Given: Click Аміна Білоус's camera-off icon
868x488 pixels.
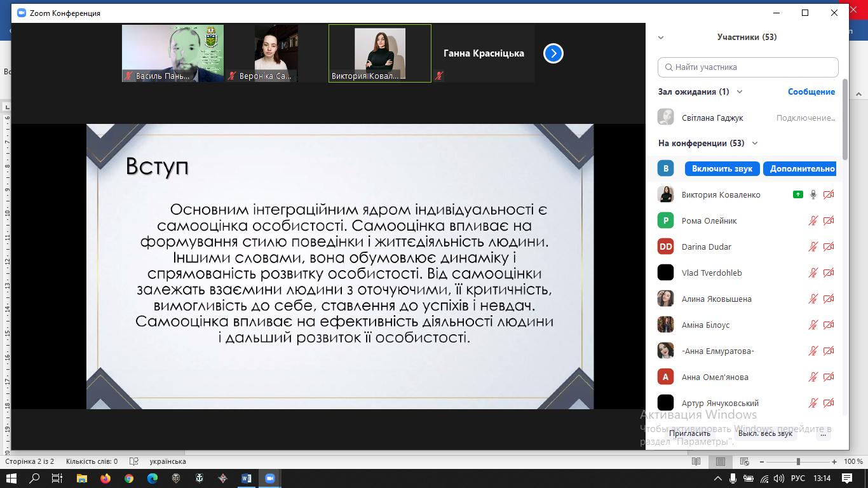Looking at the screenshot, I should (829, 325).
